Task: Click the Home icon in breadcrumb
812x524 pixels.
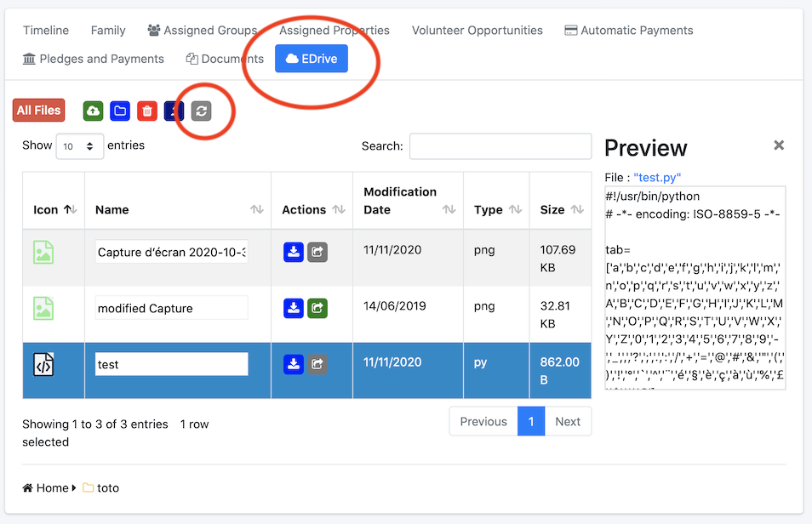Action: click(x=27, y=487)
